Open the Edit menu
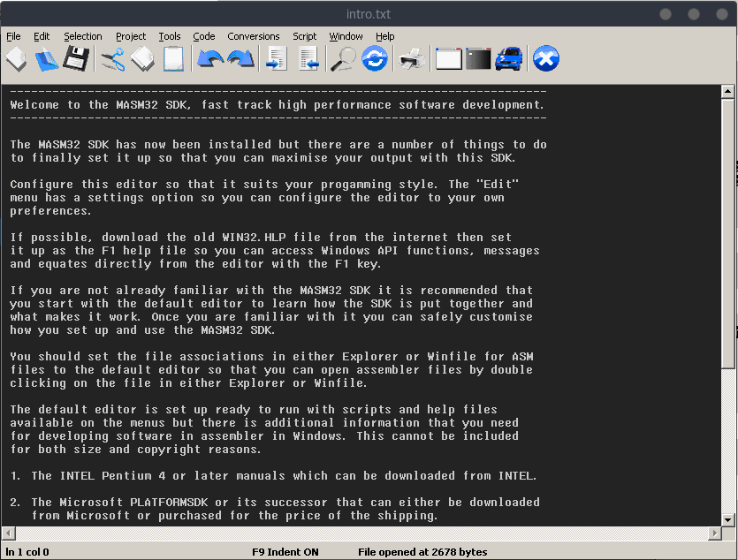This screenshot has width=738, height=560. click(42, 36)
